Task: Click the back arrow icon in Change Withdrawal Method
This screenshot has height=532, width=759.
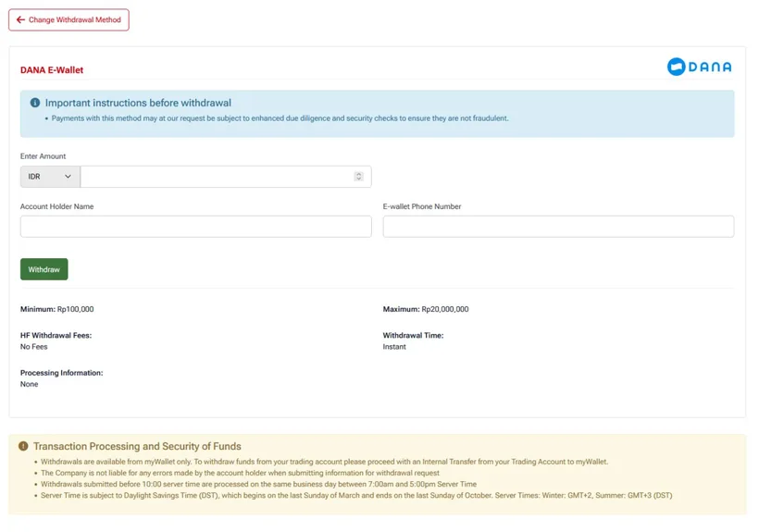Action: coord(20,19)
